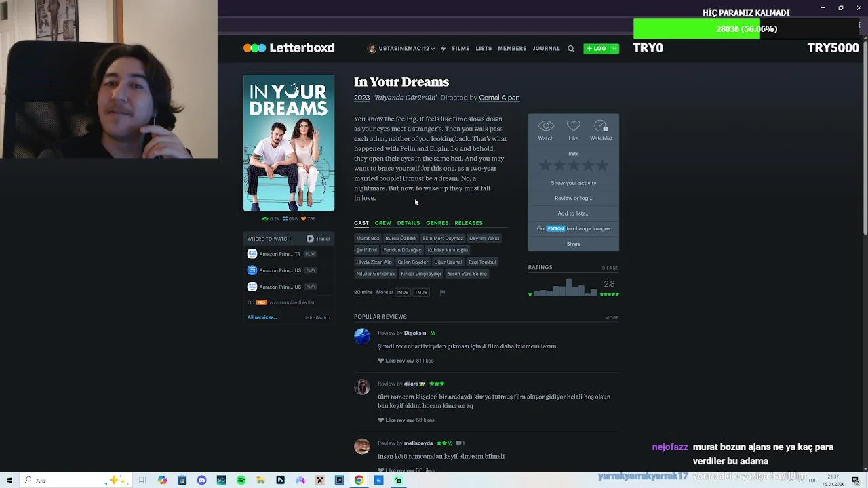The height and width of the screenshot is (488, 868).
Task: Open the watched eye count under poster
Action: click(271, 219)
